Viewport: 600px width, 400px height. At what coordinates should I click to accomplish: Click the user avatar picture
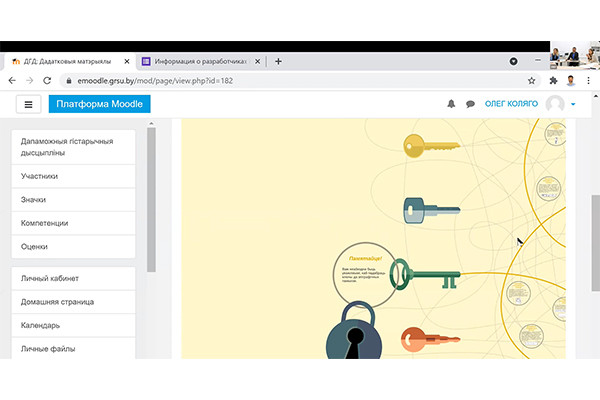pyautogui.click(x=555, y=104)
